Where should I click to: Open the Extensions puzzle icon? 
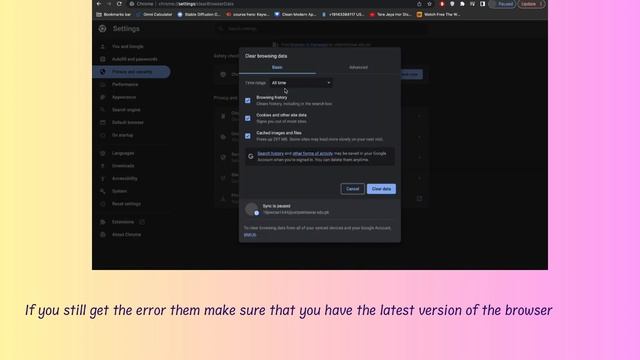pos(462,4)
